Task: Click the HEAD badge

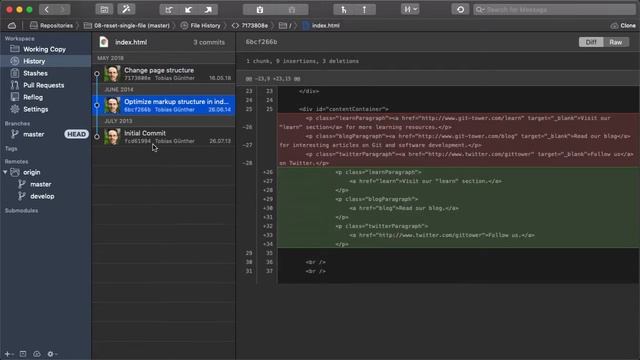Action: pyautogui.click(x=76, y=134)
